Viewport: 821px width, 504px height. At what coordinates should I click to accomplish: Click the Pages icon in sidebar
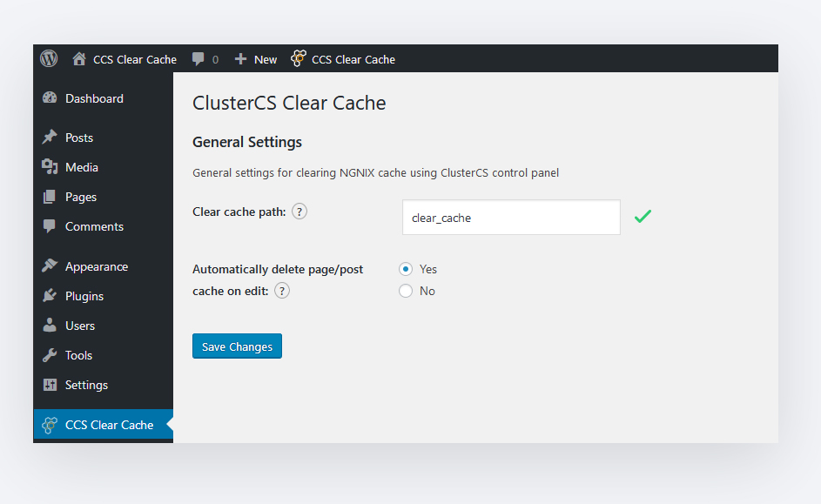coord(50,197)
